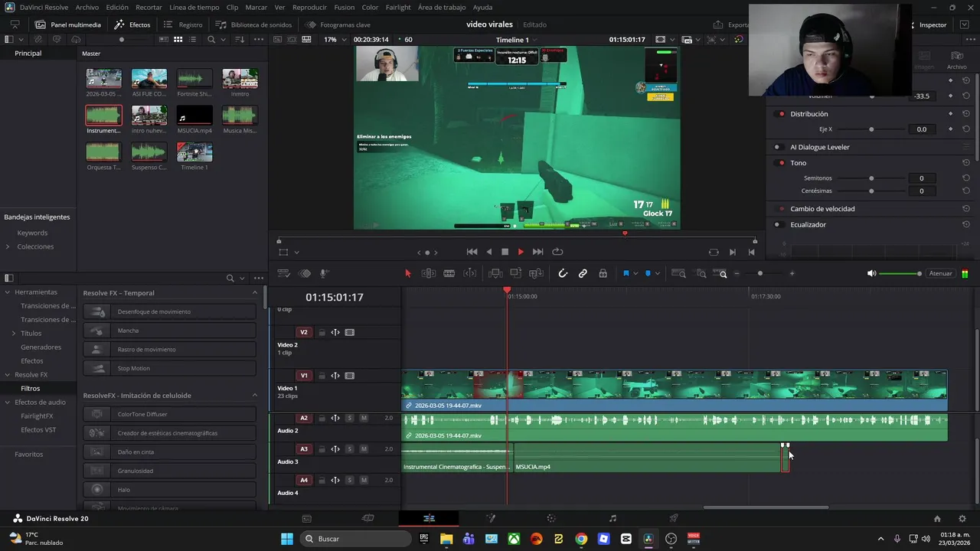Click Eje X value field
This screenshot has width=980, height=551.
click(922, 129)
